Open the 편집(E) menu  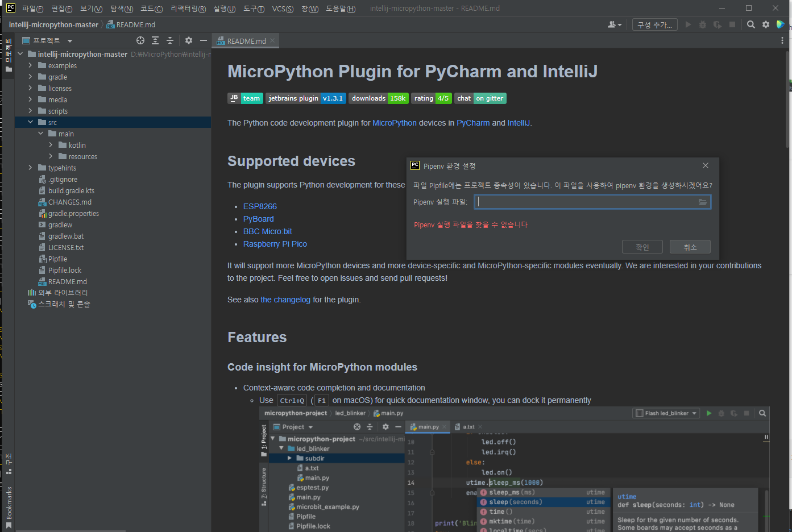[61, 9]
